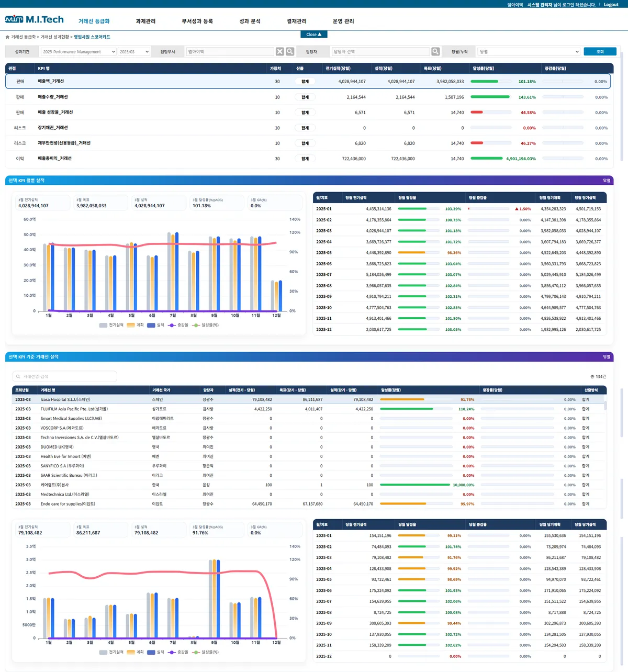The height and width of the screenshot is (672, 628).
Task: Toggle the 달성율(%) legend in the KPI monthly chart
Action: [x=206, y=325]
